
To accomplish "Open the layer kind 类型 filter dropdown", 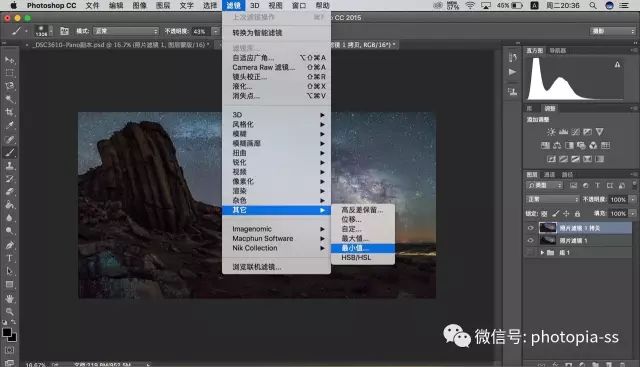I will 544,186.
